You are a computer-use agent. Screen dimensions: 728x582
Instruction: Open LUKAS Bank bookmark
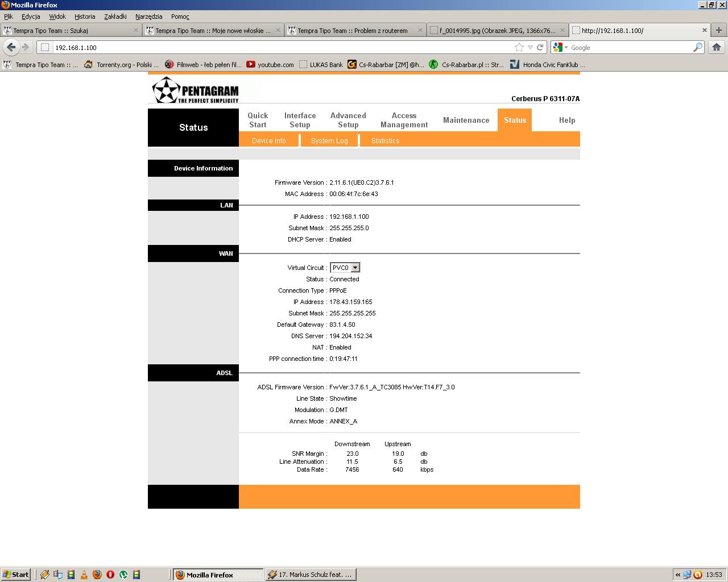[x=321, y=64]
